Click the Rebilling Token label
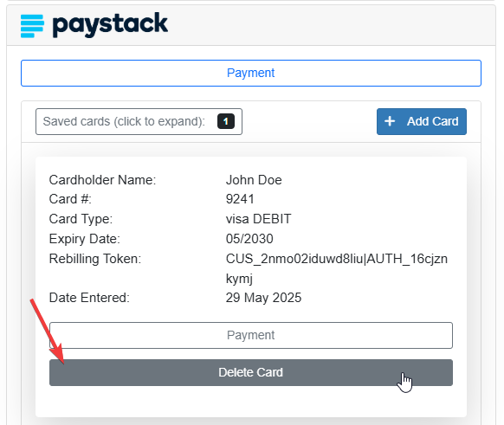This screenshot has height=425, width=504. click(95, 259)
